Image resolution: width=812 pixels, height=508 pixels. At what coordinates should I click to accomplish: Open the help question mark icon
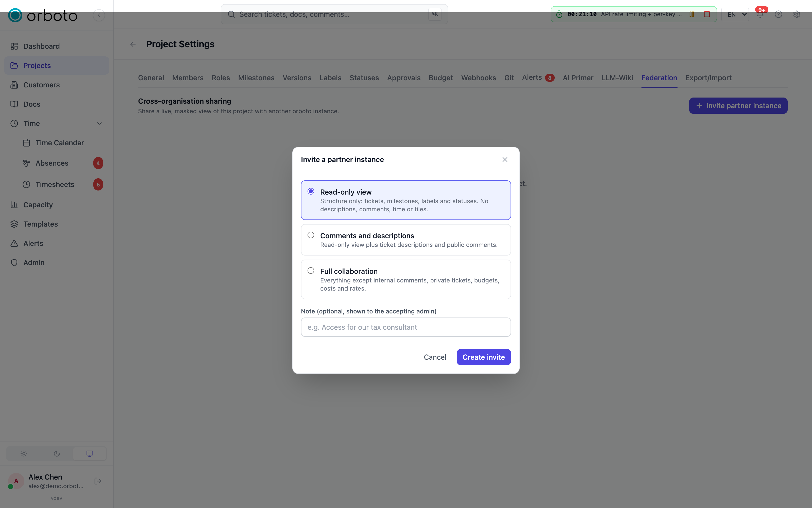[779, 14]
